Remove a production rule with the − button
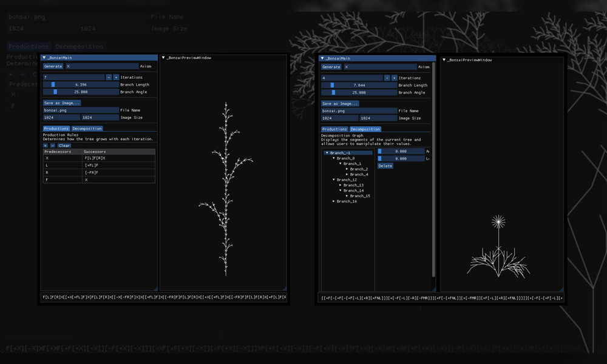This screenshot has width=607, height=364. [52, 146]
